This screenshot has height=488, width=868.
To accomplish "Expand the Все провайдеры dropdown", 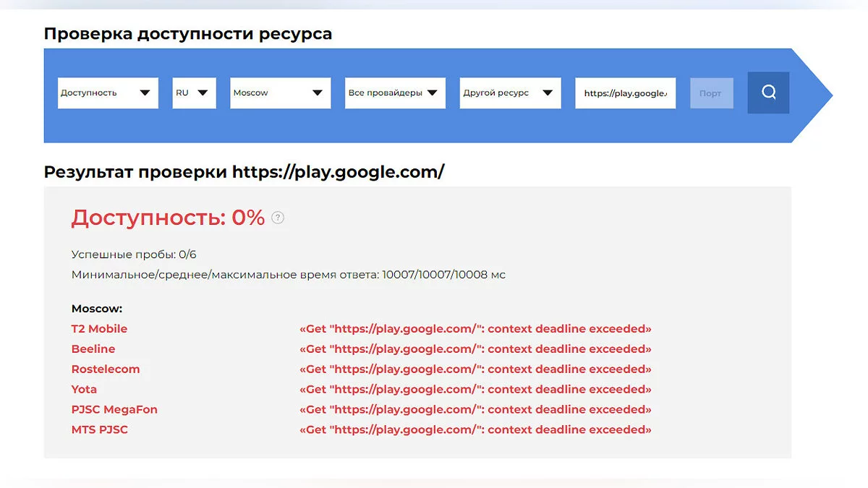I will point(394,93).
